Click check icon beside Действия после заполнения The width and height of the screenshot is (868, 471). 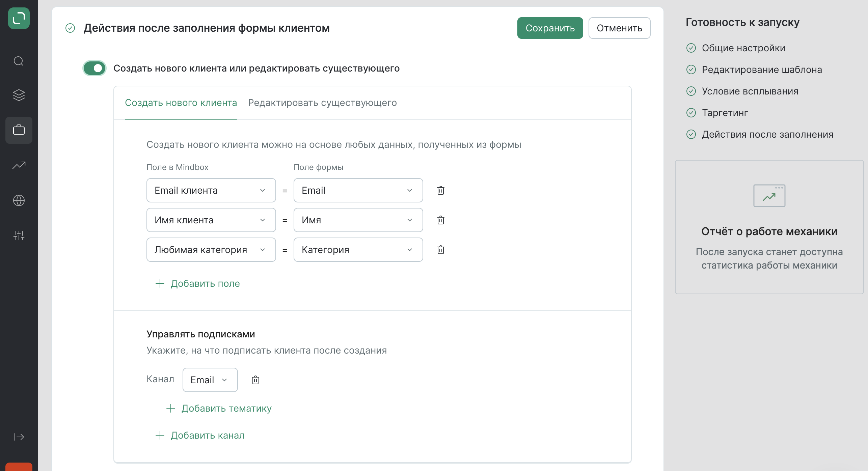(691, 134)
